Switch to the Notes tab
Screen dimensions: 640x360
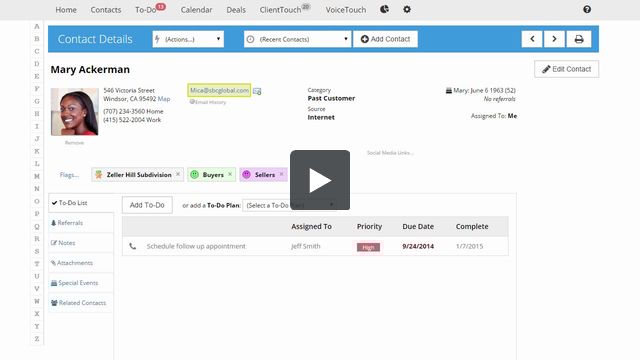(81, 243)
